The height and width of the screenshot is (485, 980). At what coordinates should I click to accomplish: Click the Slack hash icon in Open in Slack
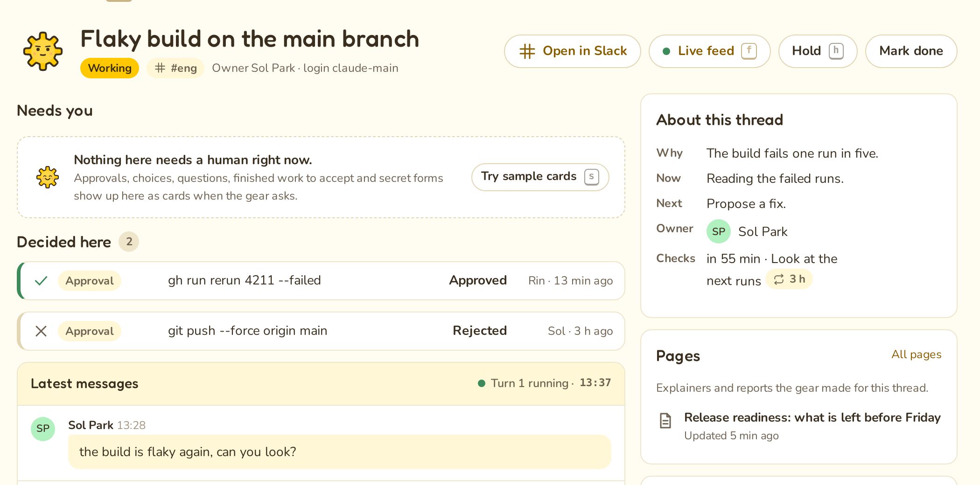pyautogui.click(x=527, y=51)
